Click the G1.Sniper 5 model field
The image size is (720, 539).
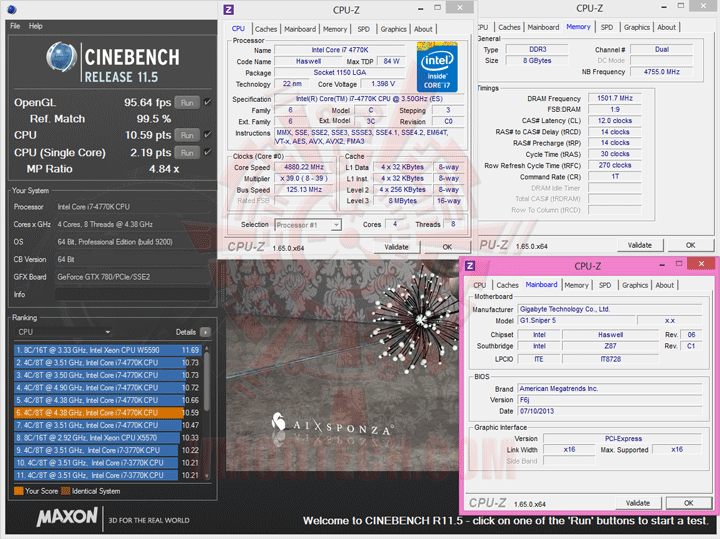(576, 320)
